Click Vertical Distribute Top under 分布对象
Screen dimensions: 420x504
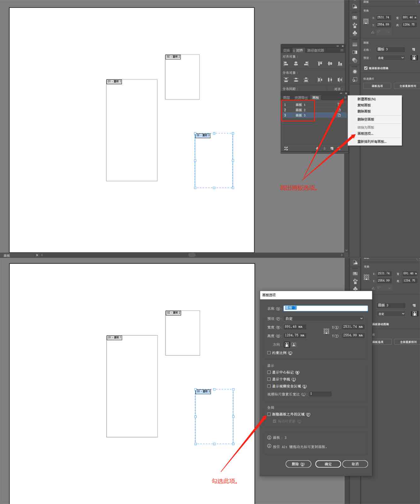tap(286, 80)
